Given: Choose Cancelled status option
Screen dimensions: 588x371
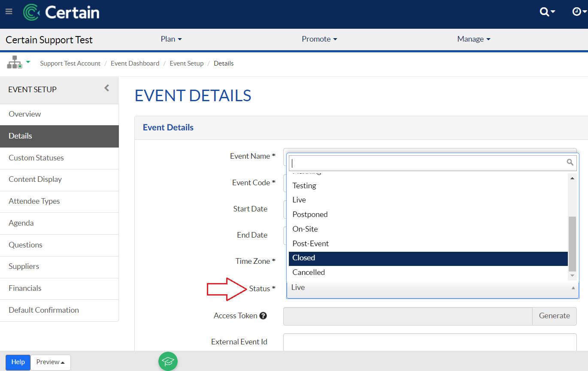Looking at the screenshot, I should 428,272.
